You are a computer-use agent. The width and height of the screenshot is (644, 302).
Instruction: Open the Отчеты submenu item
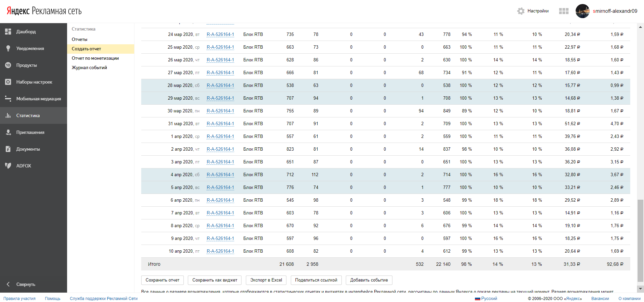coord(79,39)
